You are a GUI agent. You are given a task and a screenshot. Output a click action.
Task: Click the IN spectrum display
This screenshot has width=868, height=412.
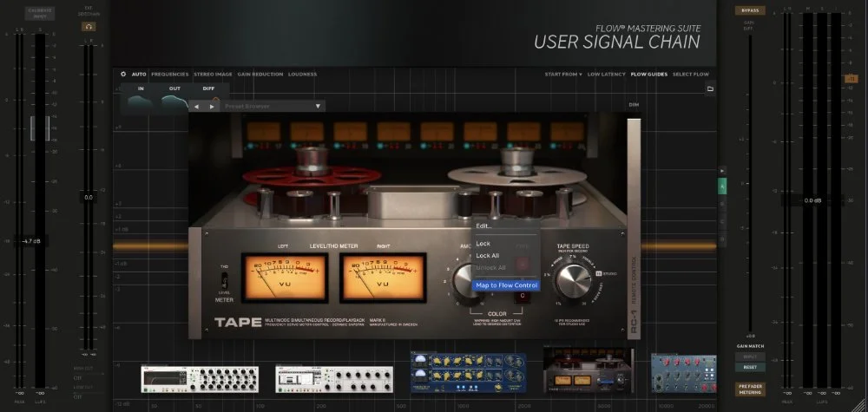click(141, 101)
